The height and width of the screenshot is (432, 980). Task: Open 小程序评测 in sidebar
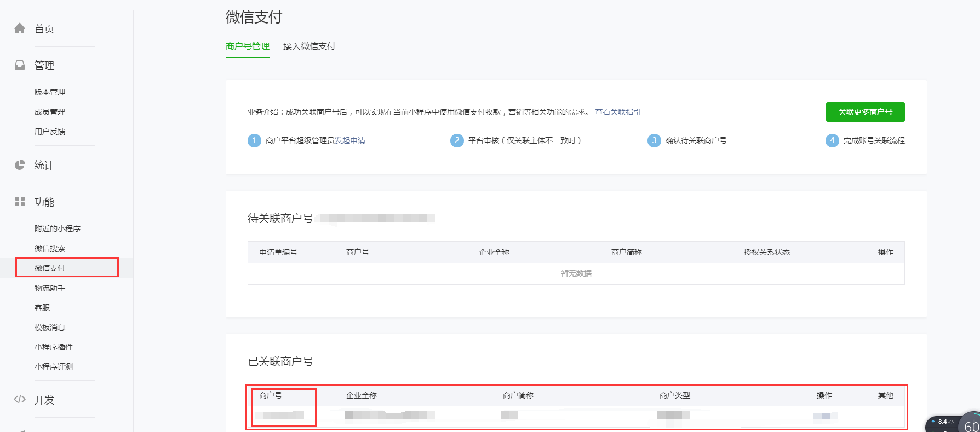point(54,367)
